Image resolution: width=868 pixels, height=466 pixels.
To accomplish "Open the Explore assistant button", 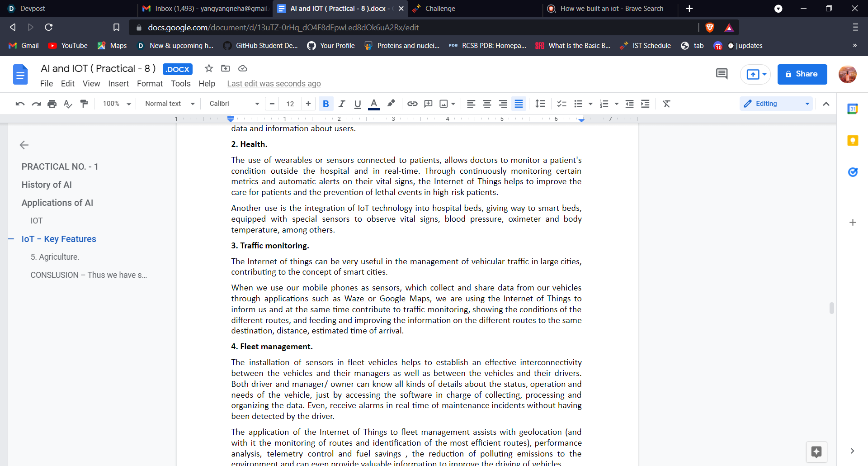I will pyautogui.click(x=816, y=452).
